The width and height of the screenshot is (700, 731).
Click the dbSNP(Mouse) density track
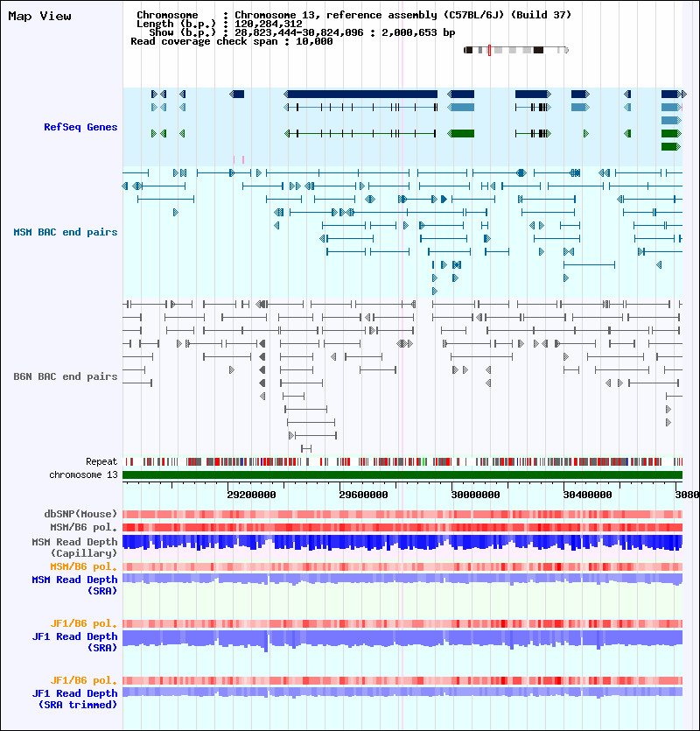(x=402, y=514)
